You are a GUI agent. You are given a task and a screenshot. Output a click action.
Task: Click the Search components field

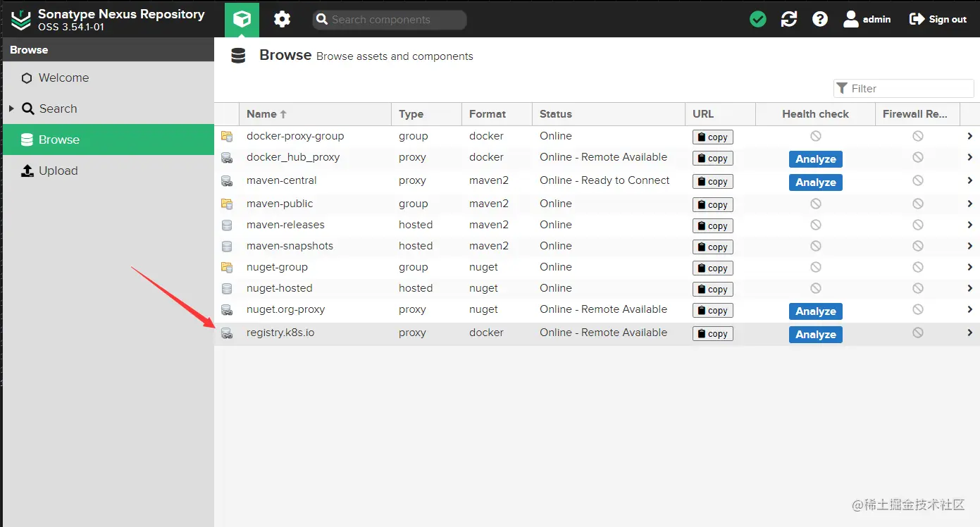tap(390, 20)
